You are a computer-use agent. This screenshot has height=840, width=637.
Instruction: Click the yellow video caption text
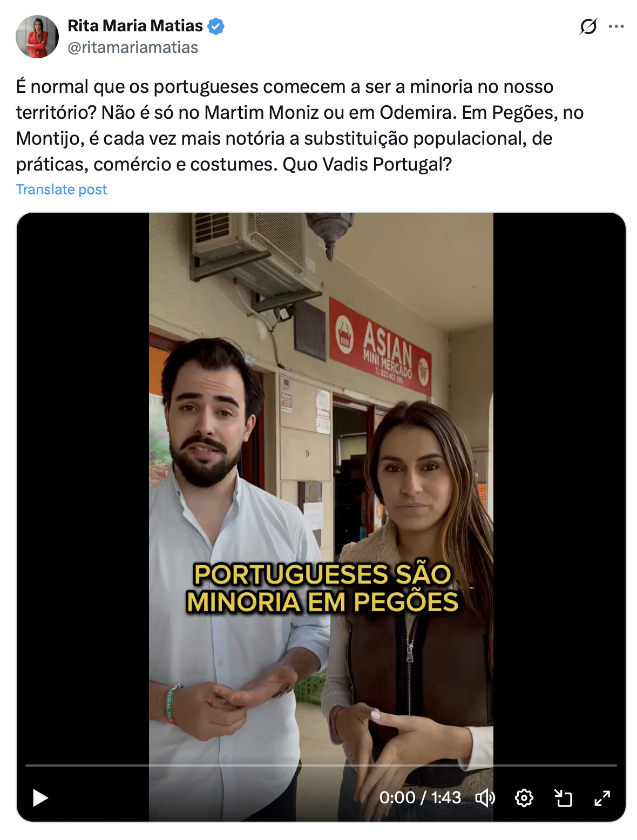coord(322,588)
